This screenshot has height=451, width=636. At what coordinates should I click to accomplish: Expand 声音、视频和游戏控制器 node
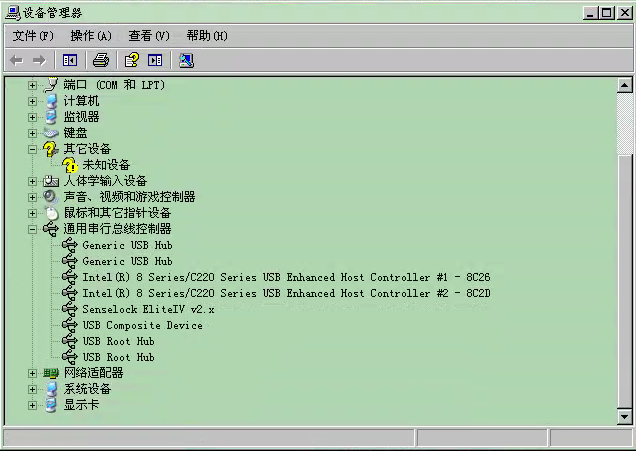(32, 198)
